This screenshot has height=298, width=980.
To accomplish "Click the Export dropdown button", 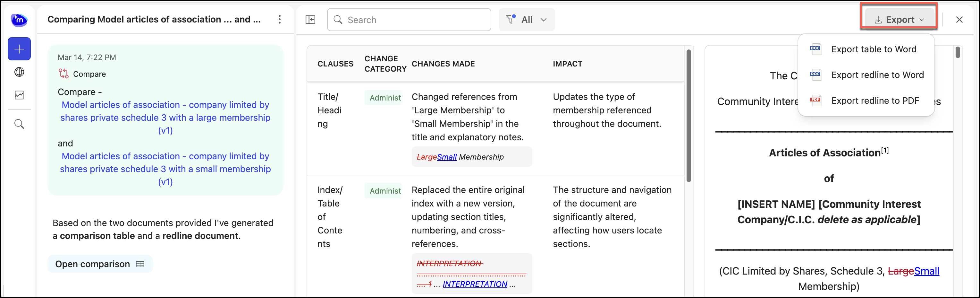I will click(899, 20).
